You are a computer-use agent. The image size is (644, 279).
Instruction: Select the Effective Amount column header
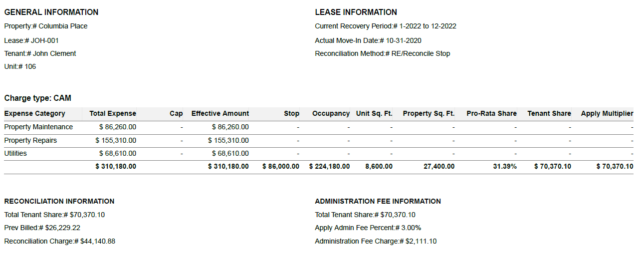click(220, 114)
